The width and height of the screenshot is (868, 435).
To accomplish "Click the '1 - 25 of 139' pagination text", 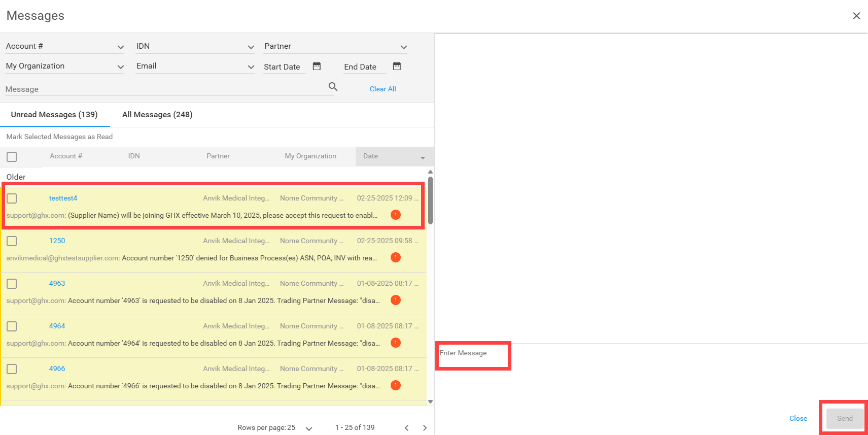I will 355,427.
